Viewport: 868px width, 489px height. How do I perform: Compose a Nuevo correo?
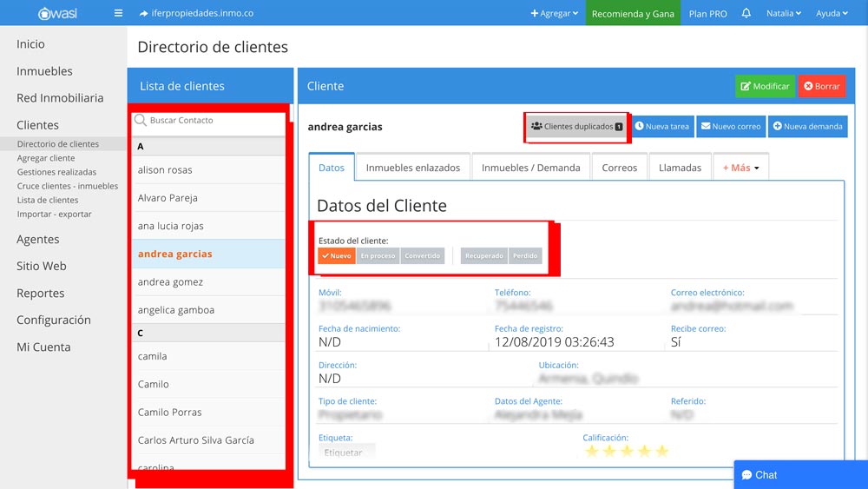(729, 127)
